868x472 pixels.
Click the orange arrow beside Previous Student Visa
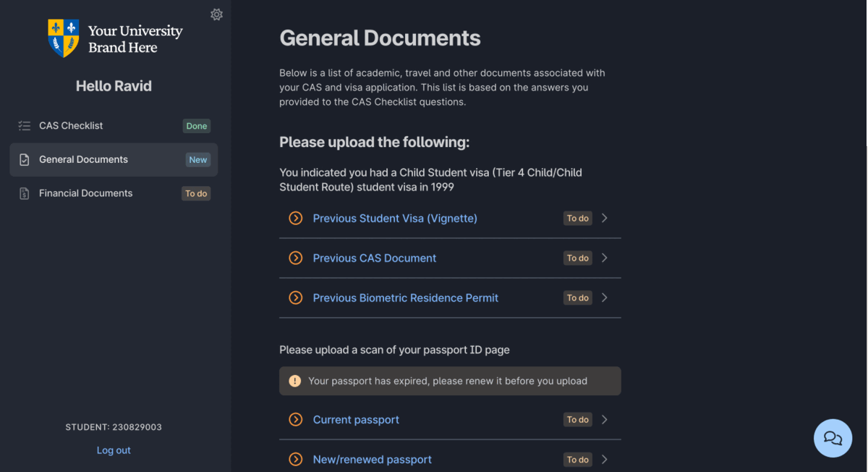(x=295, y=218)
